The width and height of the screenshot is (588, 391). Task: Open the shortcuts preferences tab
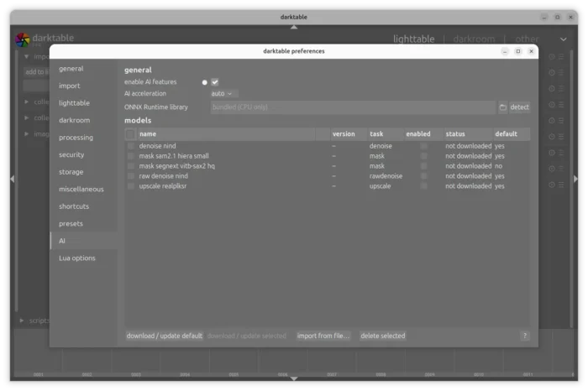click(x=74, y=206)
